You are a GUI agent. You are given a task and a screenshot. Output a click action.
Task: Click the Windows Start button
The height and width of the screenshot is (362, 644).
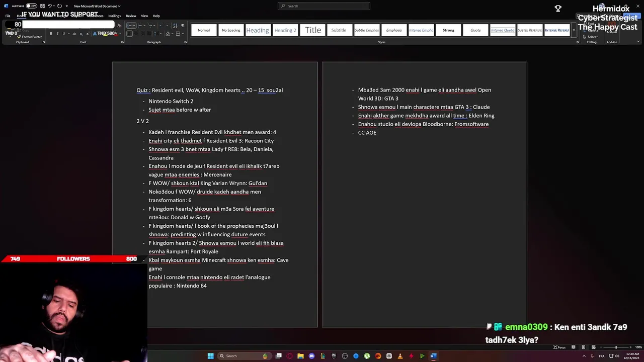click(210, 356)
